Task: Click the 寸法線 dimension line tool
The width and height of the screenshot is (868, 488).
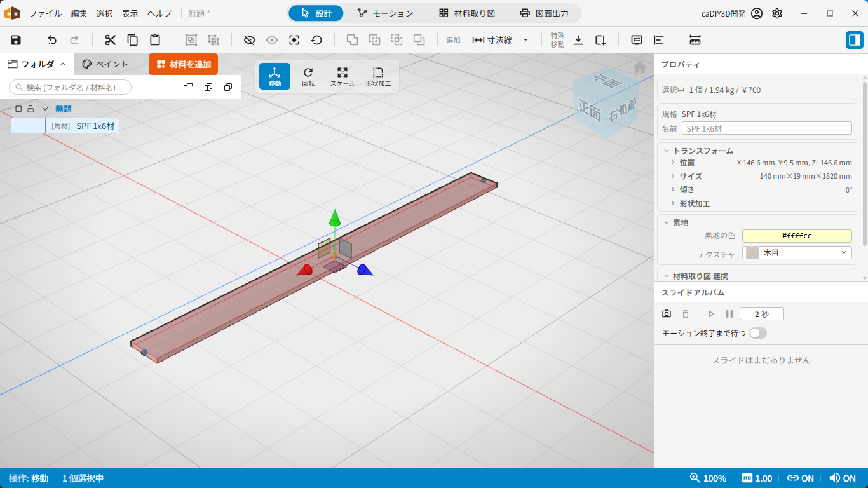Action: [x=492, y=40]
